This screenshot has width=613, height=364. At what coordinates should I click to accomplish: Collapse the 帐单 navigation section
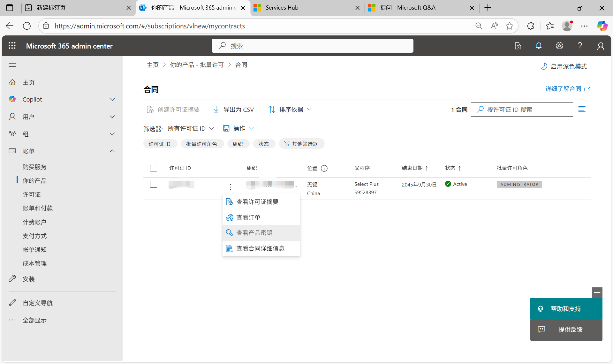[112, 151]
